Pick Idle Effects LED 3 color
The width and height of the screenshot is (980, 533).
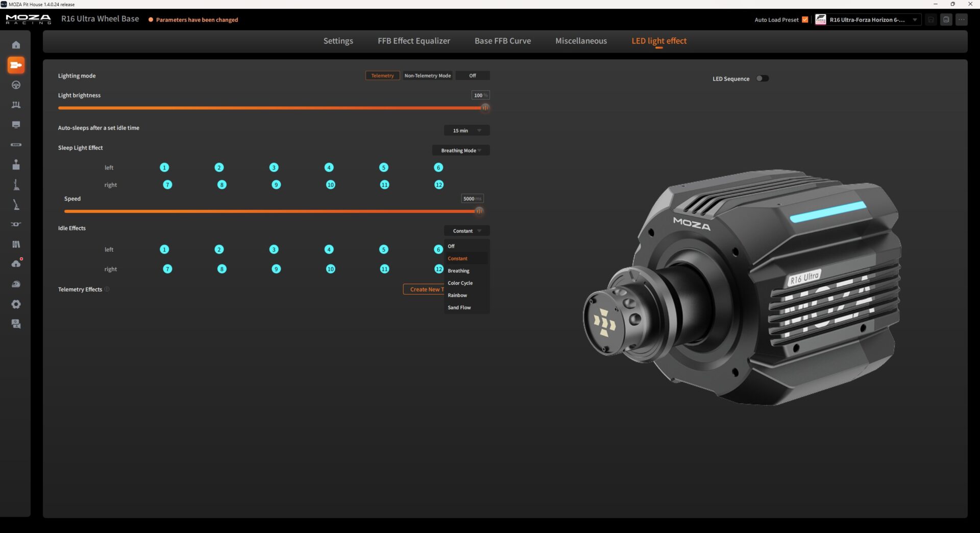[x=274, y=249]
